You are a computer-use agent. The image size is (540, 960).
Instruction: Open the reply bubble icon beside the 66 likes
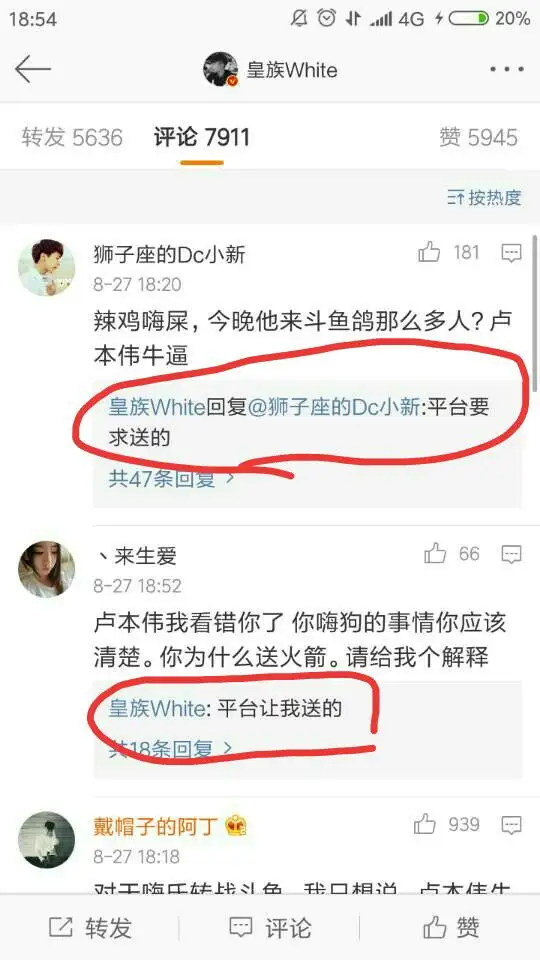click(511, 555)
